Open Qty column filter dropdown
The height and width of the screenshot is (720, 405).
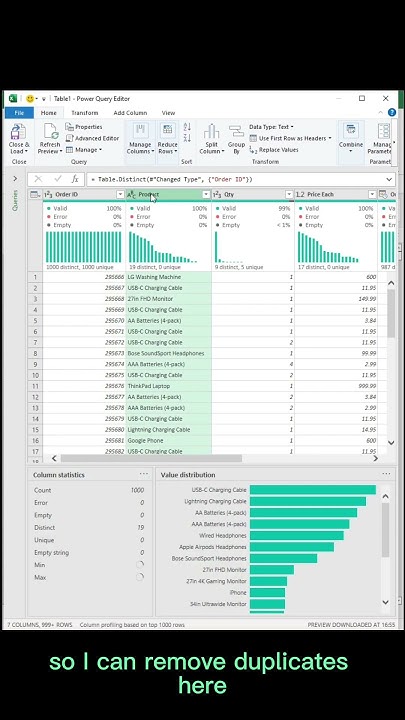[289, 195]
